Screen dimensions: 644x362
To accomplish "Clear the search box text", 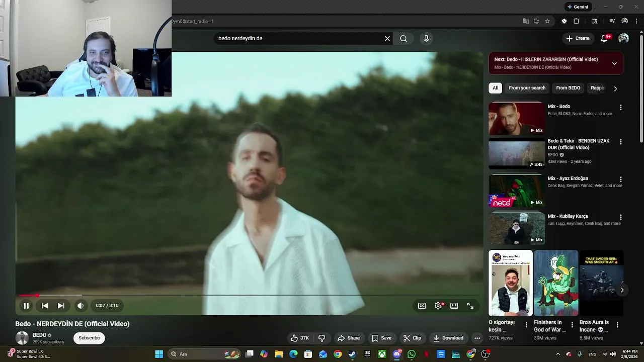I will pos(387,38).
